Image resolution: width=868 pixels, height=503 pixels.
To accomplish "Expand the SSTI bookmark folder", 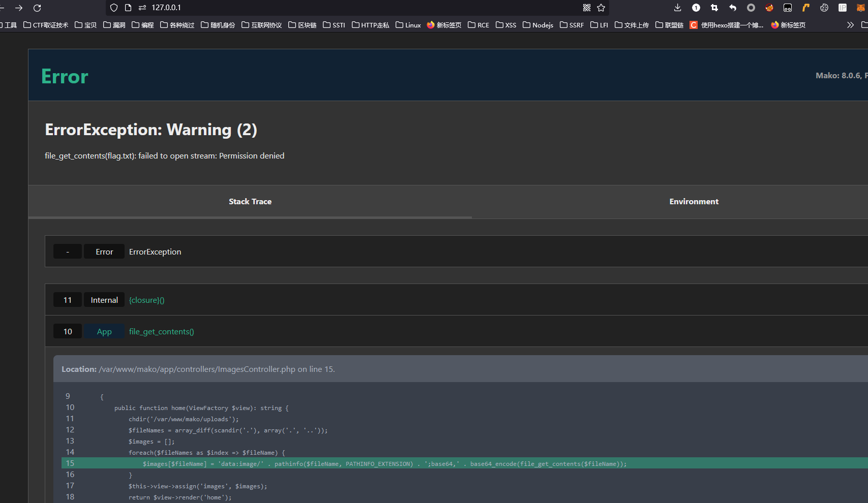I will (334, 25).
